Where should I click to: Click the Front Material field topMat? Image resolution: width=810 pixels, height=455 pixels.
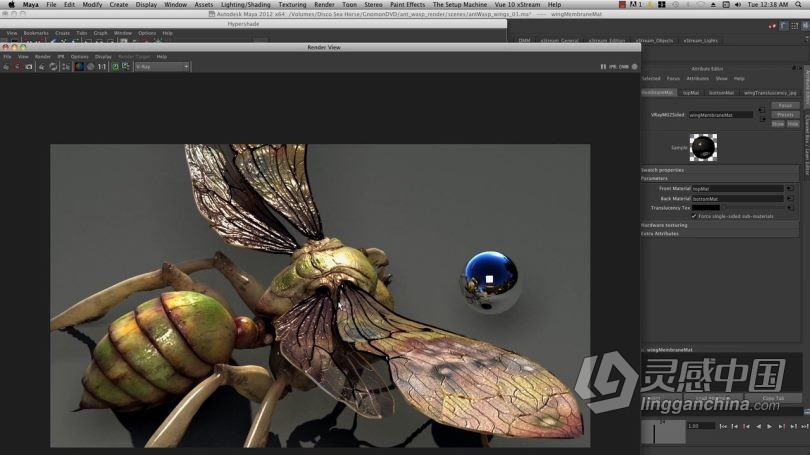[x=738, y=189]
